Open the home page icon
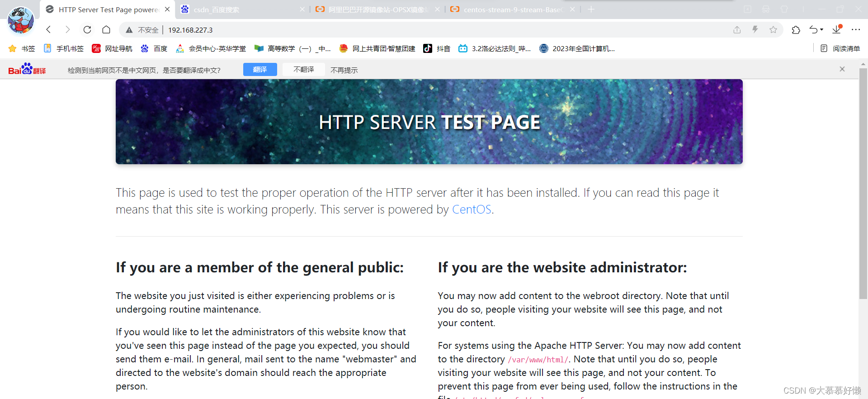 [x=106, y=30]
